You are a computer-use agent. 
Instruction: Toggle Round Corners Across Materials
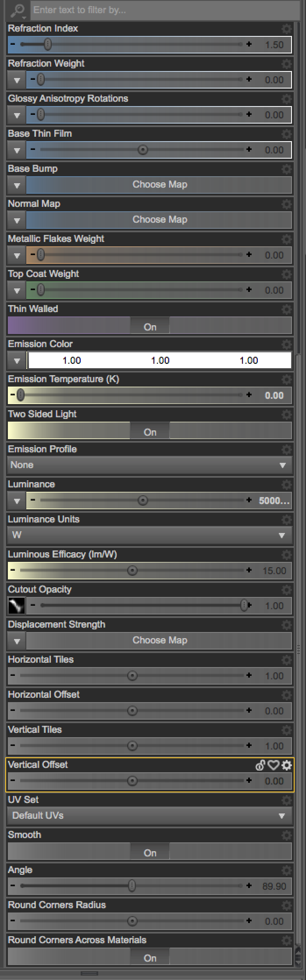[x=150, y=958]
